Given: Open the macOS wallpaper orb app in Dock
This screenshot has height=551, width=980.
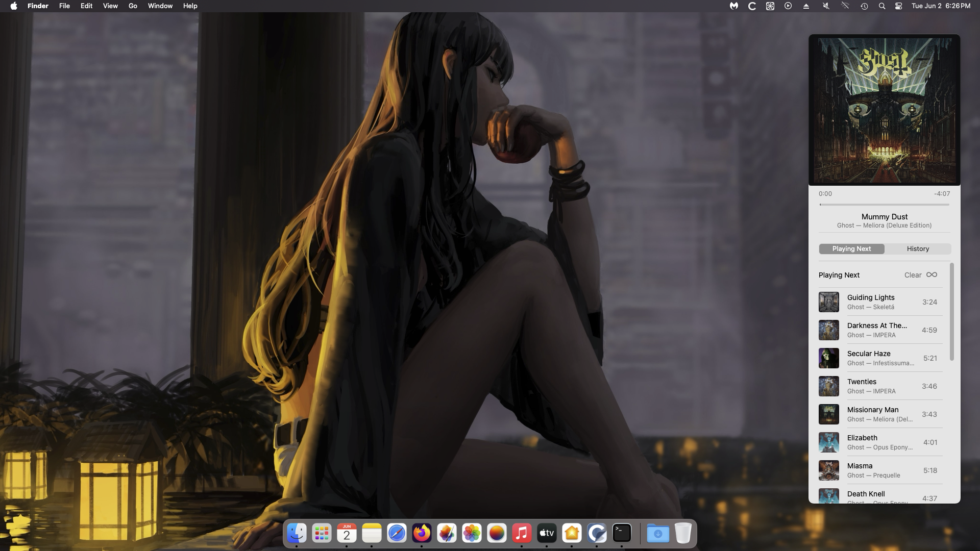Looking at the screenshot, I should coord(497,534).
